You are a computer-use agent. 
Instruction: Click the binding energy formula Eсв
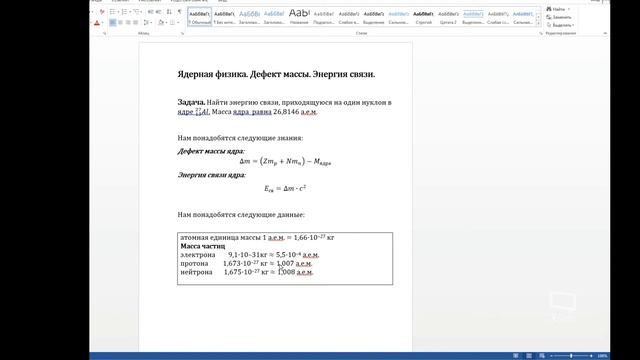pyautogui.click(x=285, y=188)
